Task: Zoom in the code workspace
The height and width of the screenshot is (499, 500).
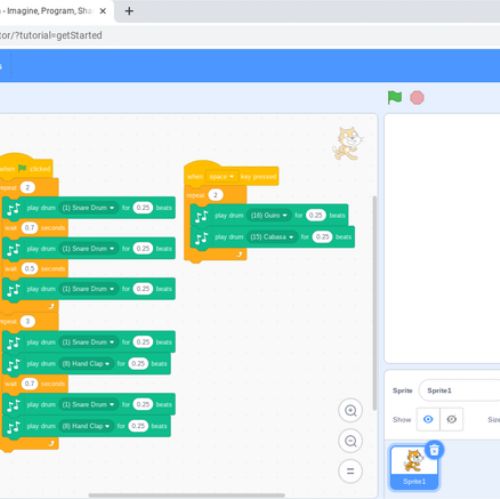Action: tap(350, 410)
